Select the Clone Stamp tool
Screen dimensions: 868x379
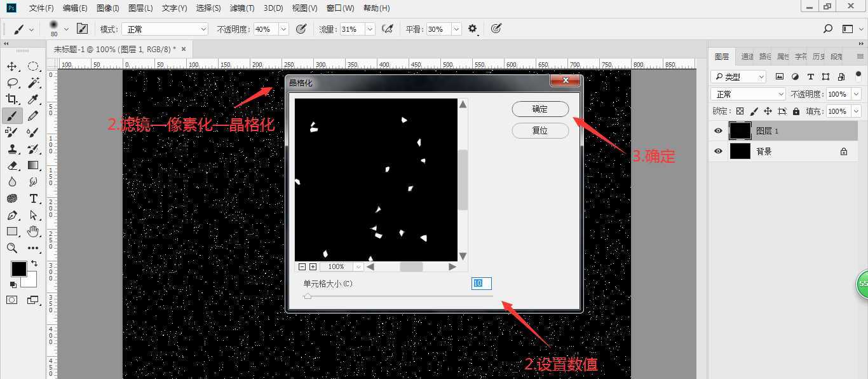(x=13, y=148)
